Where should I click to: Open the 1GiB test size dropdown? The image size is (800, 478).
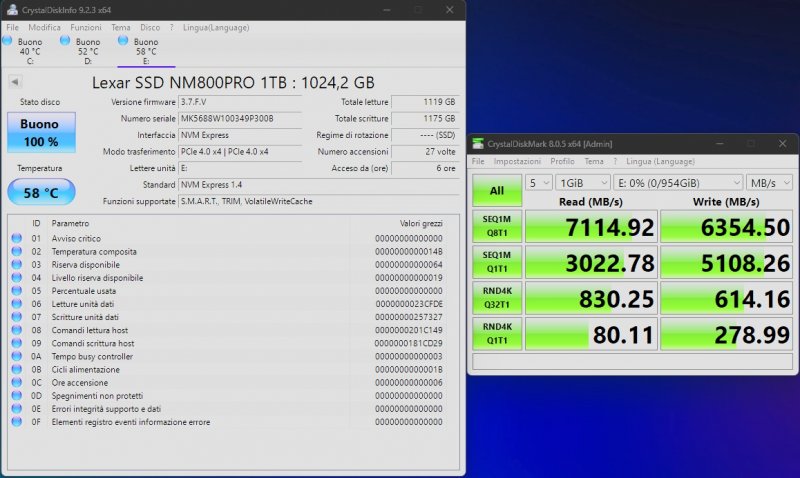[583, 183]
